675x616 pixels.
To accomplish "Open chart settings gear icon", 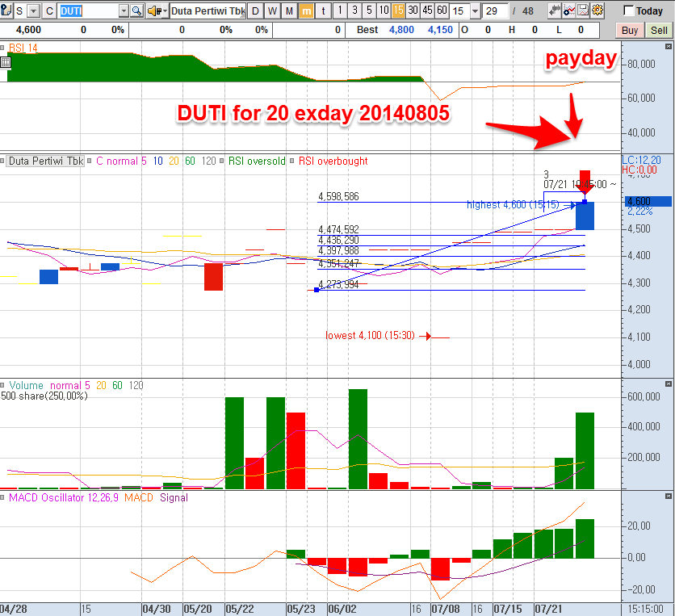I will coord(597,10).
